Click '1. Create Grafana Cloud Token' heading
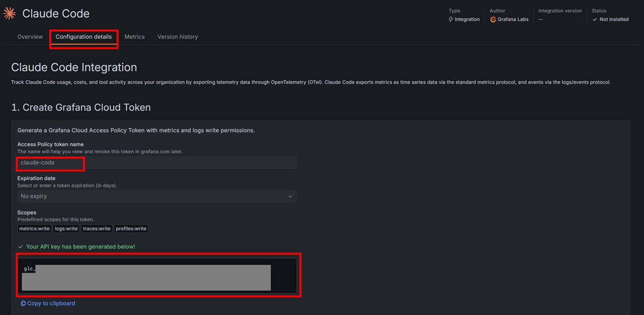This screenshot has height=315, width=644. tap(81, 107)
